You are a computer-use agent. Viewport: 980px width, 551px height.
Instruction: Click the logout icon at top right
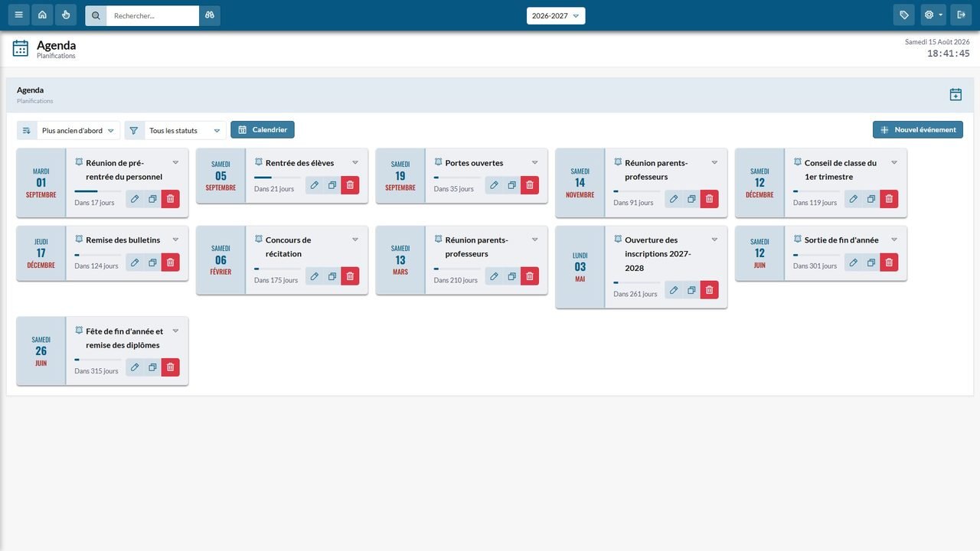coord(960,15)
